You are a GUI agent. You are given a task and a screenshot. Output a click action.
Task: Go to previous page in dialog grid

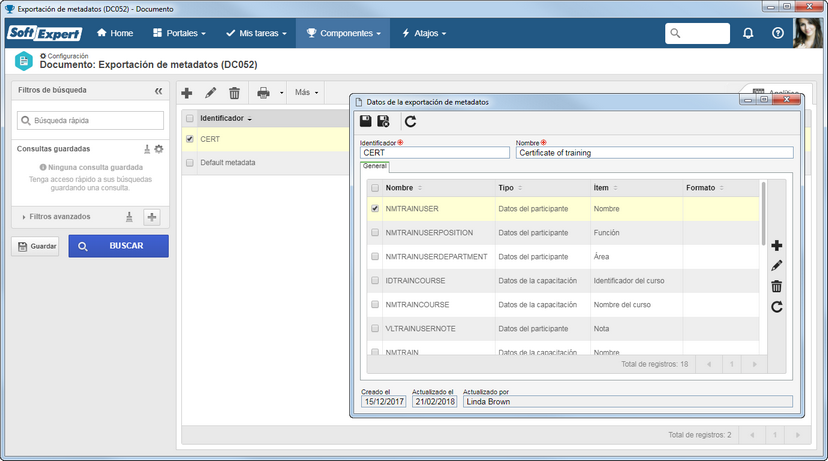click(x=709, y=364)
